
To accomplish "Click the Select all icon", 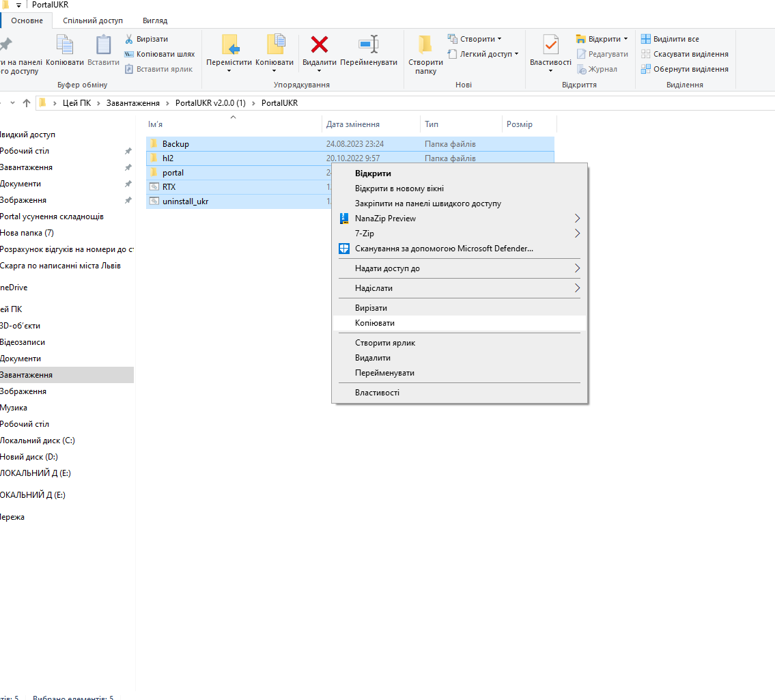I will tap(645, 39).
